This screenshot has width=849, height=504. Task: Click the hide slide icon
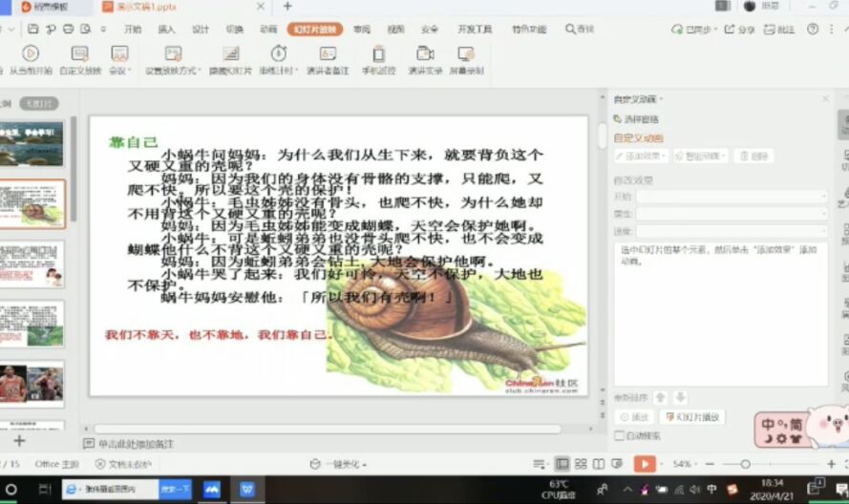tap(230, 54)
